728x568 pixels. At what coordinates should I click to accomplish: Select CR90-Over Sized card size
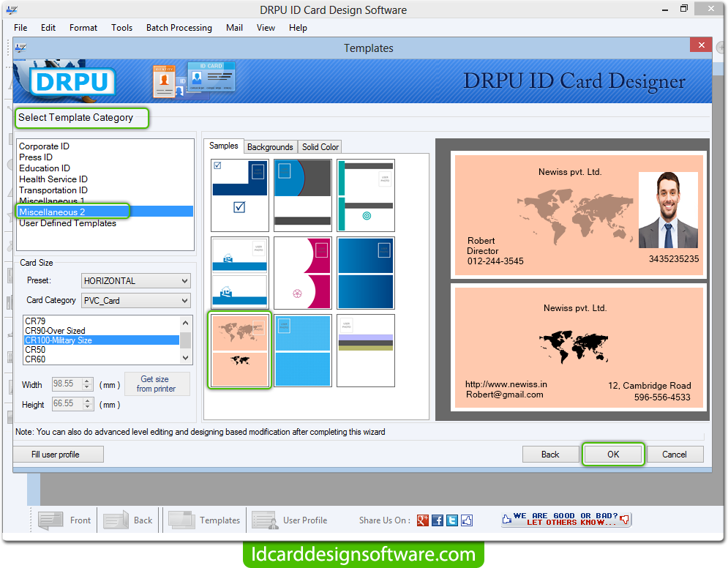click(x=101, y=331)
